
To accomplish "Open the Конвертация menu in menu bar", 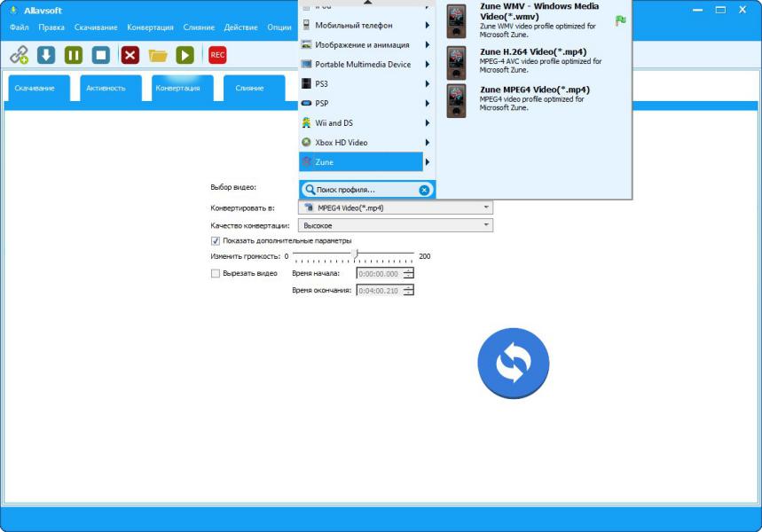I will click(150, 27).
